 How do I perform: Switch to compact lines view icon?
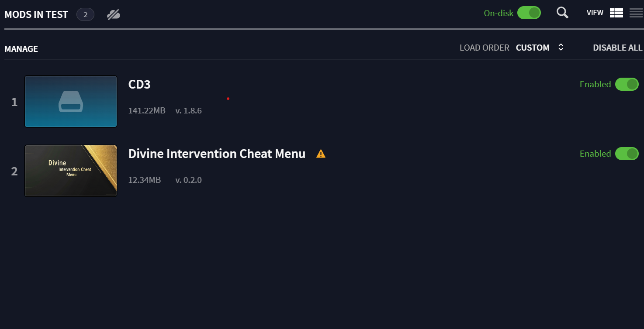[x=636, y=13]
